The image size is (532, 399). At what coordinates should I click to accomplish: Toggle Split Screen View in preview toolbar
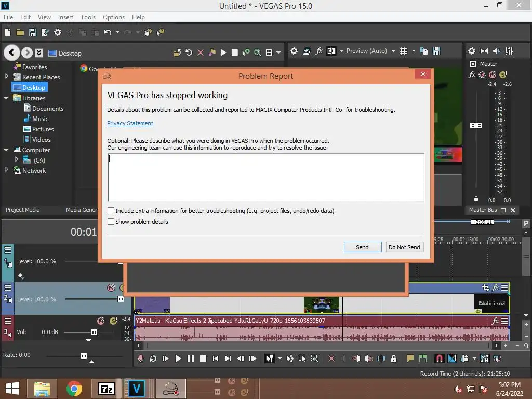click(331, 51)
